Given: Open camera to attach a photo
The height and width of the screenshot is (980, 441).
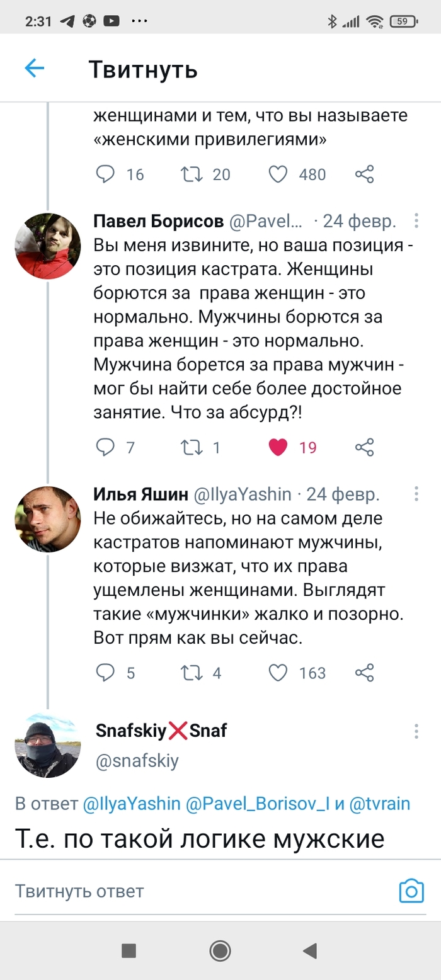Looking at the screenshot, I should [x=411, y=891].
